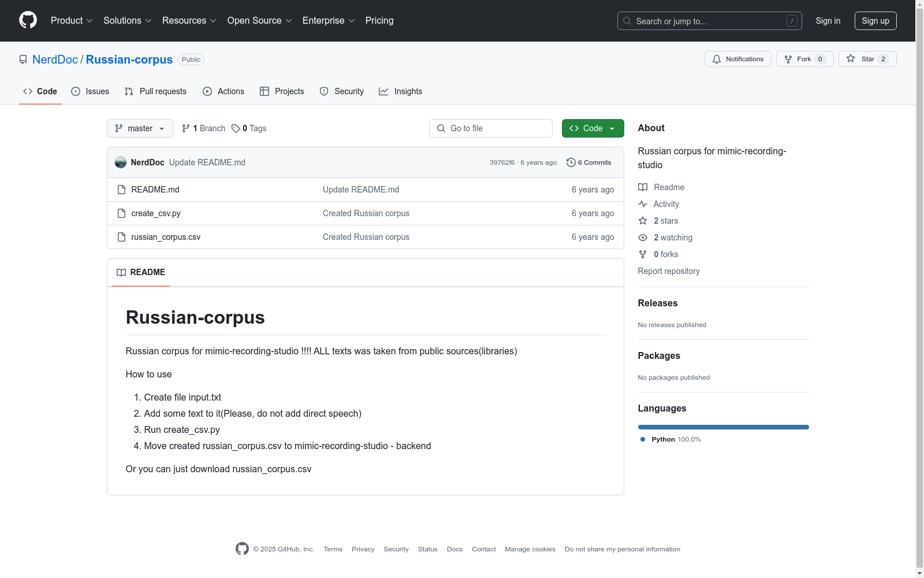Click the star icon in the Star button

pyautogui.click(x=851, y=58)
